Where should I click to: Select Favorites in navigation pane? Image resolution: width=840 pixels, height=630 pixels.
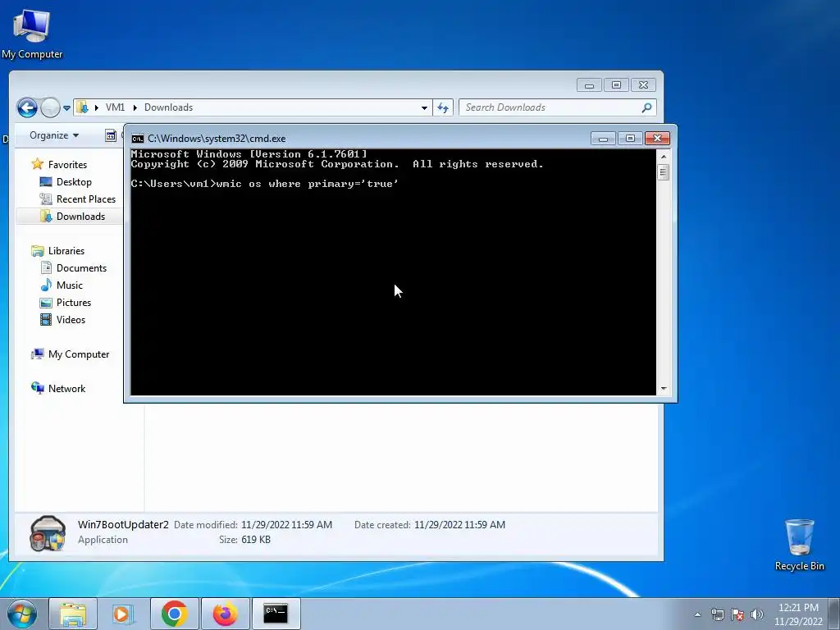pos(67,164)
